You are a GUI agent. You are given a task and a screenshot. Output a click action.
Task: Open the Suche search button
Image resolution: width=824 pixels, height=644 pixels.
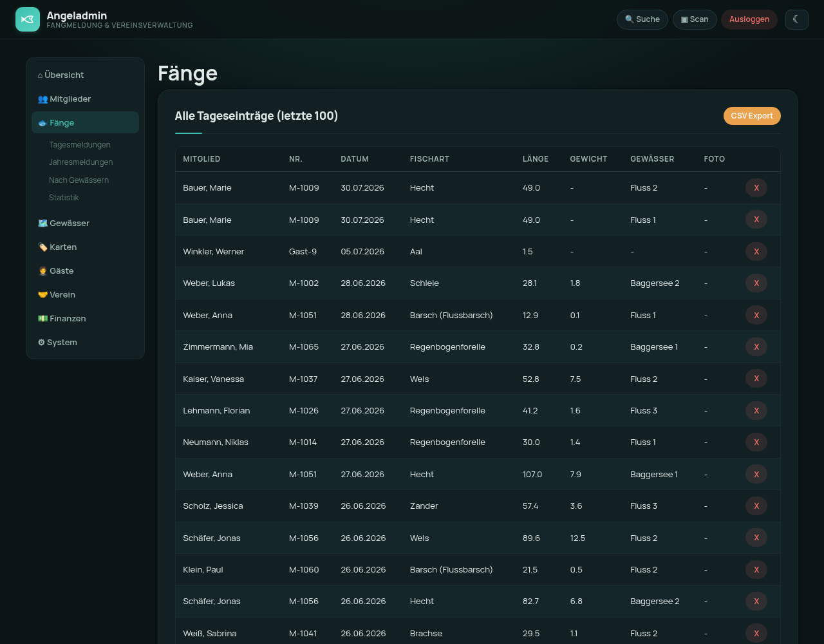642,19
